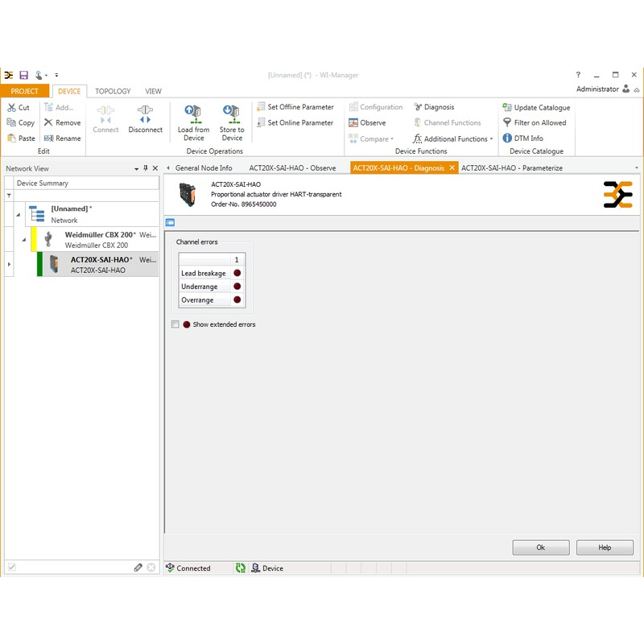Expand the ACT20X-SAI-HAO row arrow

coord(9,265)
